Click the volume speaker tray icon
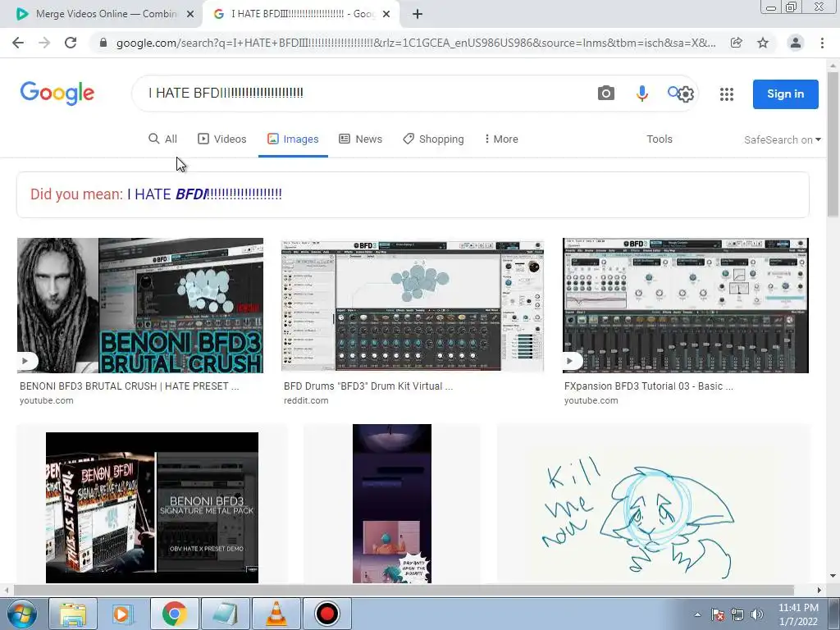The height and width of the screenshot is (630, 840). (x=757, y=614)
